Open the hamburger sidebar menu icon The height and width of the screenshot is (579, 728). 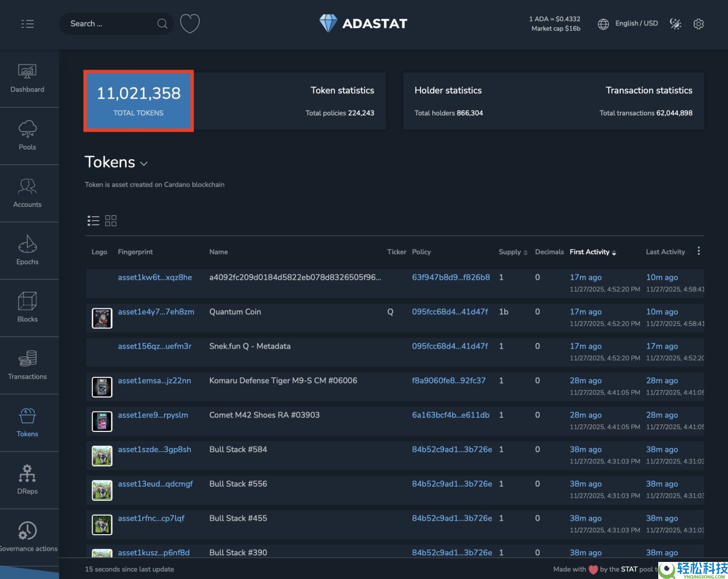27,24
